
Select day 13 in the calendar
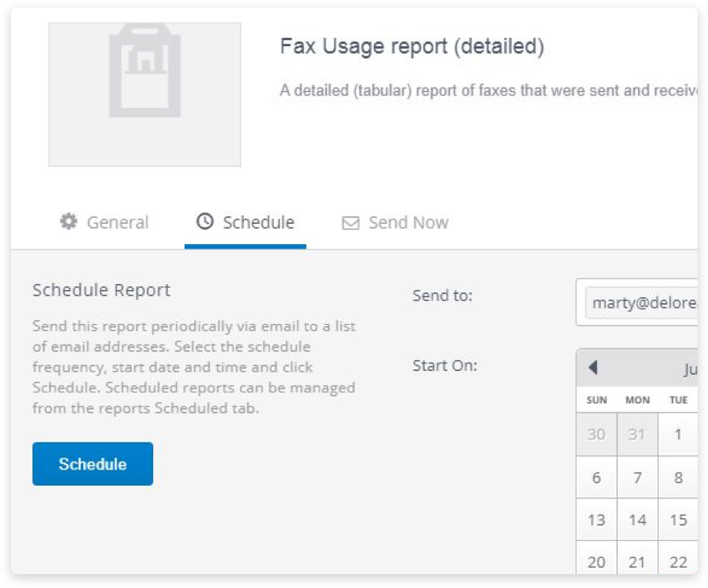point(596,520)
